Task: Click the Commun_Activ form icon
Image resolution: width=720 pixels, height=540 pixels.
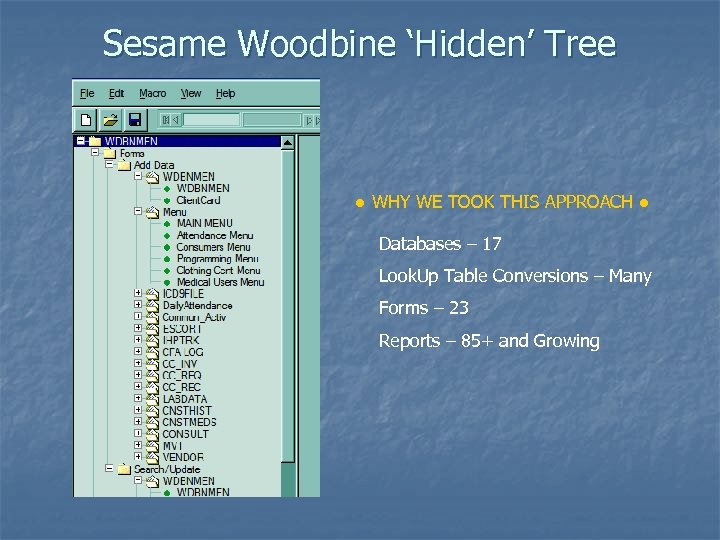Action: coord(152,317)
